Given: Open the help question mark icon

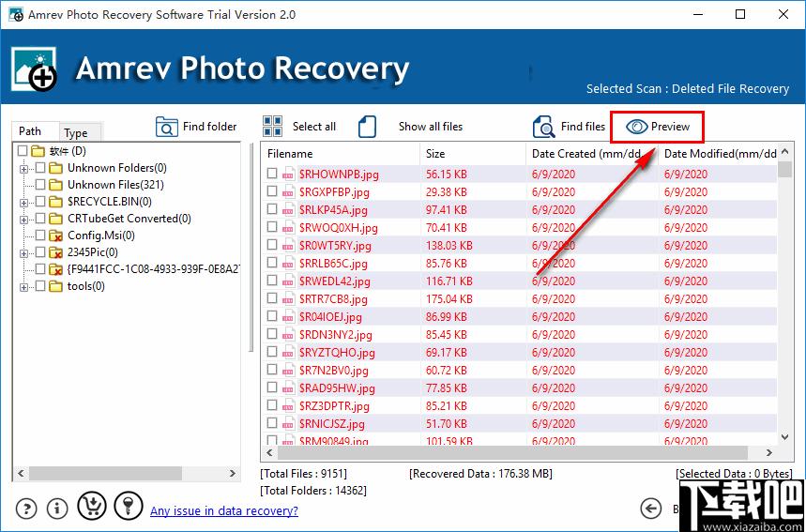Looking at the screenshot, I should 25,508.
